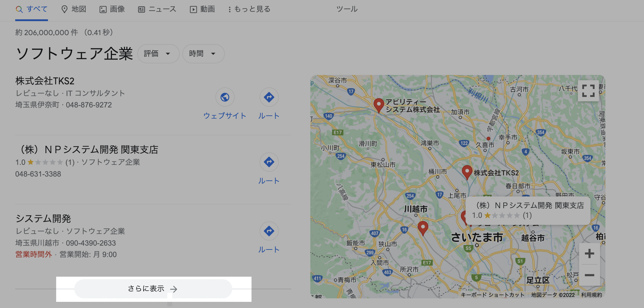Click the route icon for NPシステム開発 関東支店
This screenshot has width=644, height=308.
(269, 162)
